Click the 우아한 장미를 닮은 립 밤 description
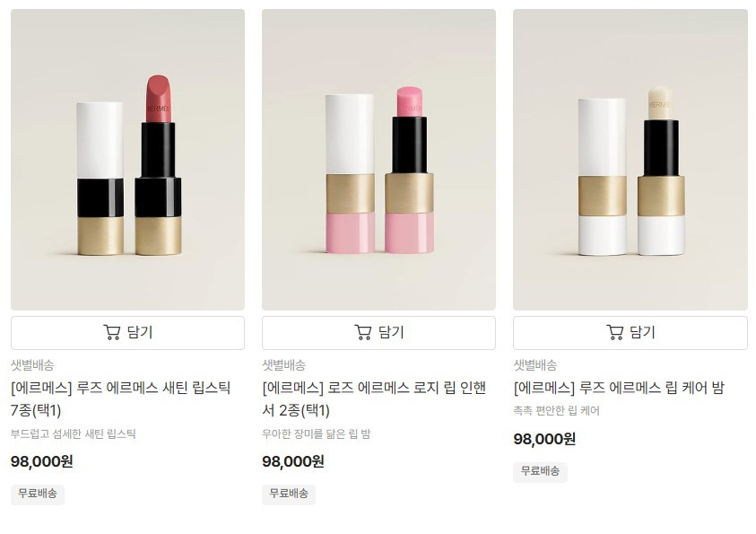The image size is (756, 534). (317, 433)
